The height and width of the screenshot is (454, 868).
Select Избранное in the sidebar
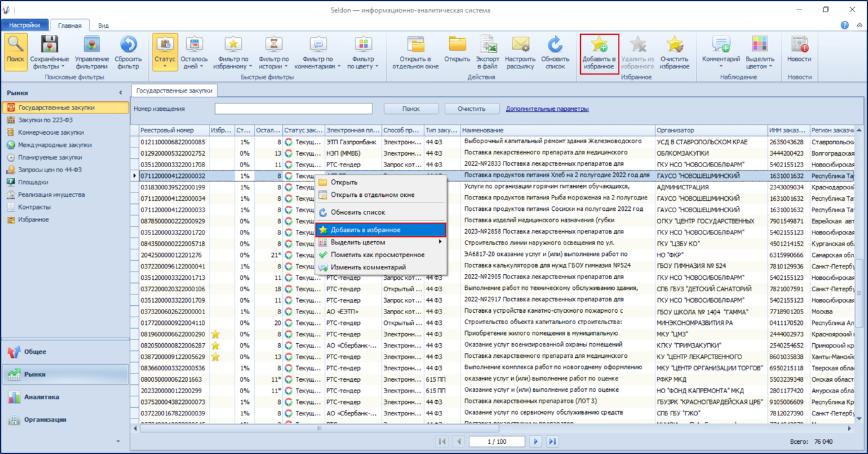[x=65, y=220]
